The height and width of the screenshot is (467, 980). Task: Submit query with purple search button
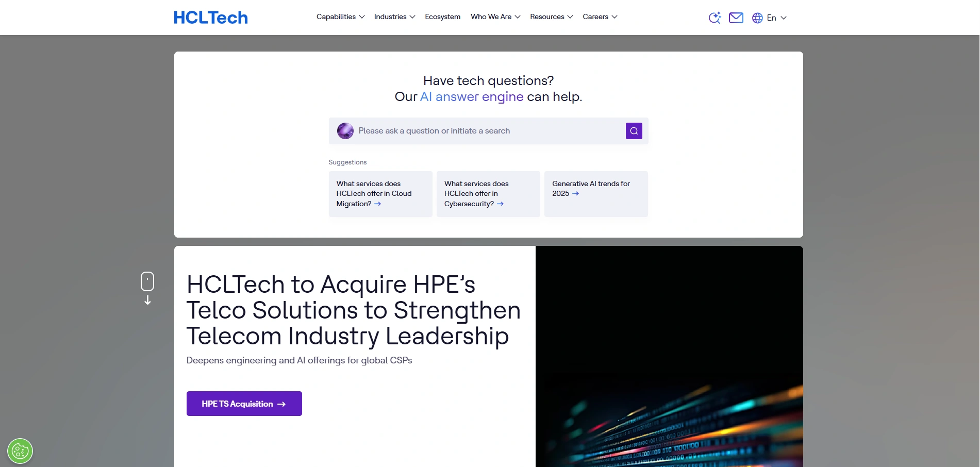point(634,131)
